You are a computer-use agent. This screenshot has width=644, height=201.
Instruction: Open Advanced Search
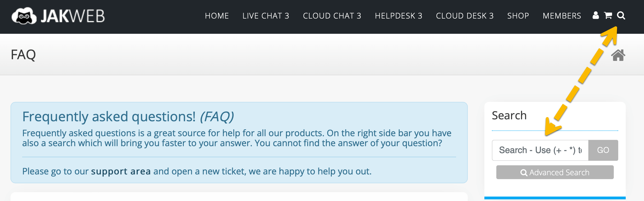[555, 172]
